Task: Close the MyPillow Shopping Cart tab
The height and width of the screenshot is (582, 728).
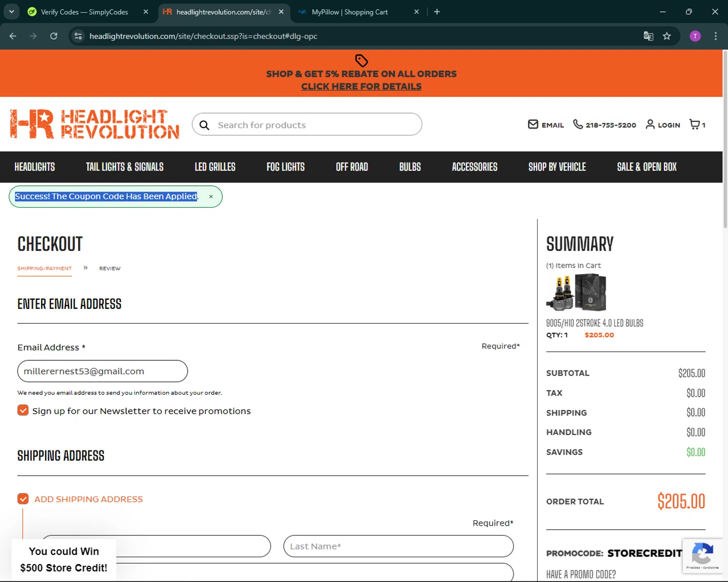Action: pos(416,12)
